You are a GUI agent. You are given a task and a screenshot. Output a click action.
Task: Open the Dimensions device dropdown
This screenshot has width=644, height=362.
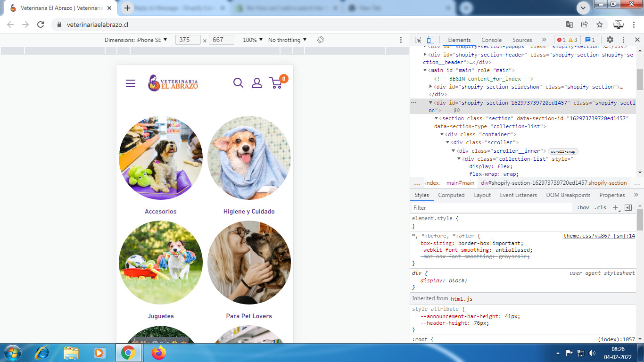click(136, 40)
